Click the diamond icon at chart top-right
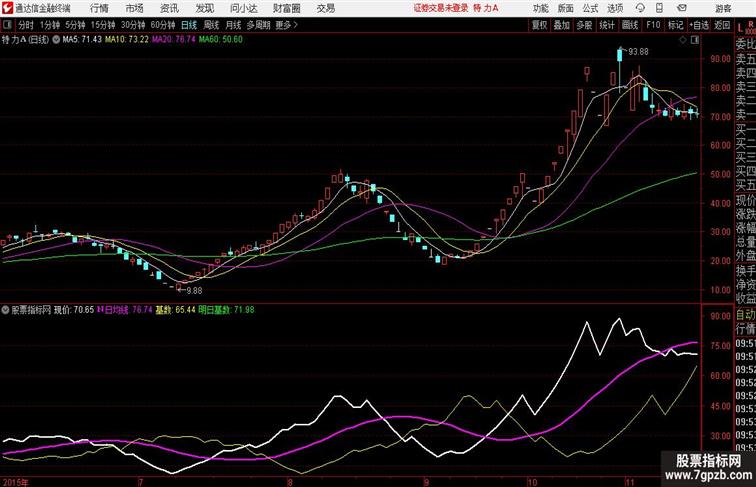 click(683, 40)
